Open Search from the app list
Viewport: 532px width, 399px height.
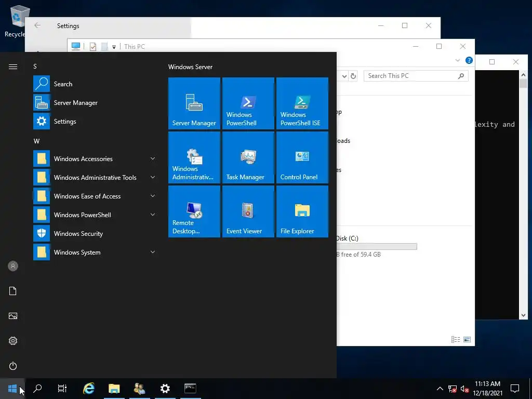[95, 84]
